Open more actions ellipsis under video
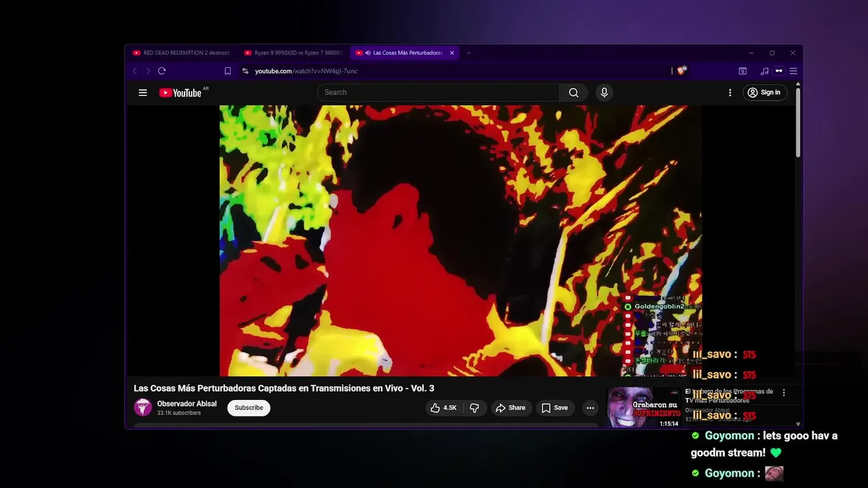The height and width of the screenshot is (488, 868). pyautogui.click(x=591, y=408)
